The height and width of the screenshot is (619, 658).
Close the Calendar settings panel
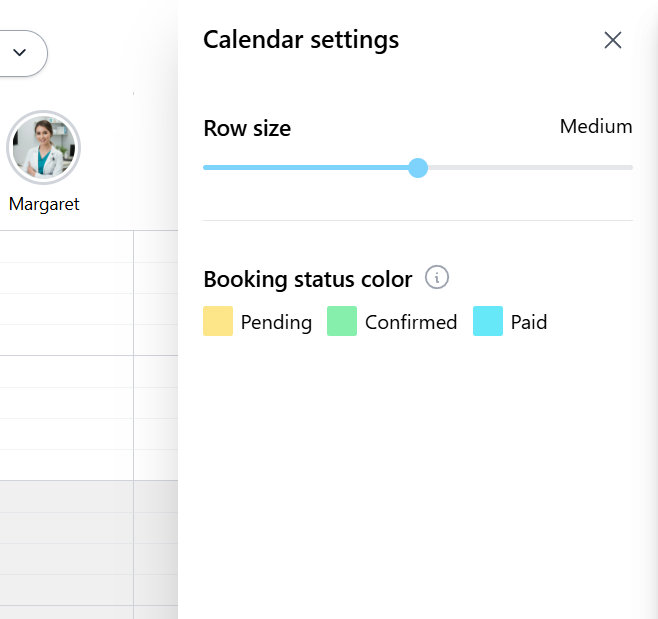(x=613, y=40)
